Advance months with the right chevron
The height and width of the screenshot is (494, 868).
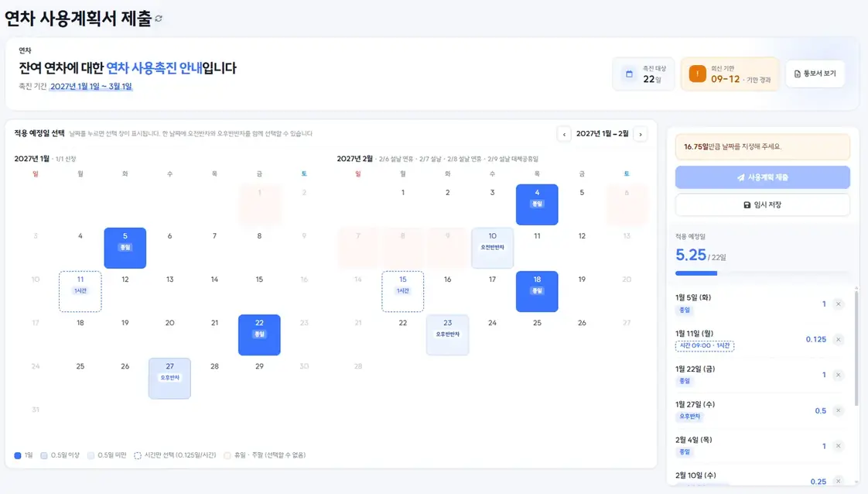point(641,134)
